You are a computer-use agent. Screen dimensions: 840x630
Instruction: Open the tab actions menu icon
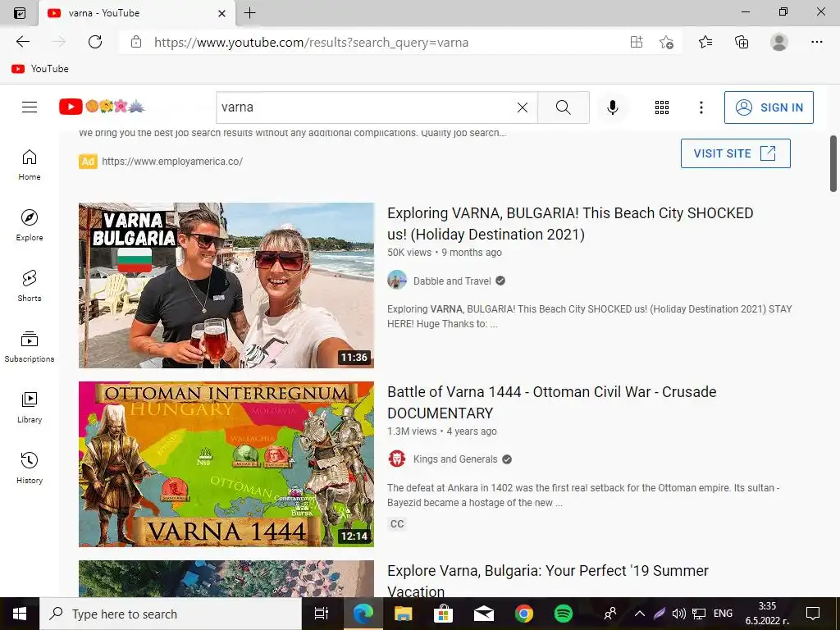(20, 13)
